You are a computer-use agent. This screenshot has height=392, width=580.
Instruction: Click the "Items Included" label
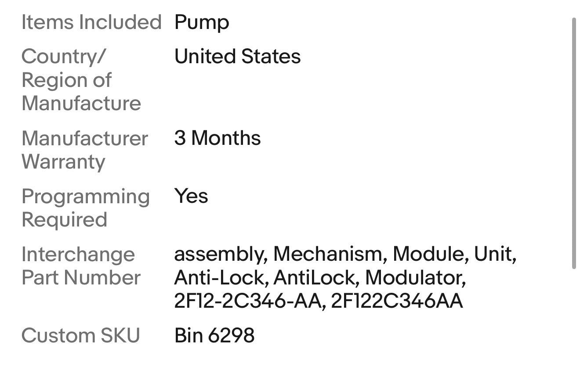91,22
